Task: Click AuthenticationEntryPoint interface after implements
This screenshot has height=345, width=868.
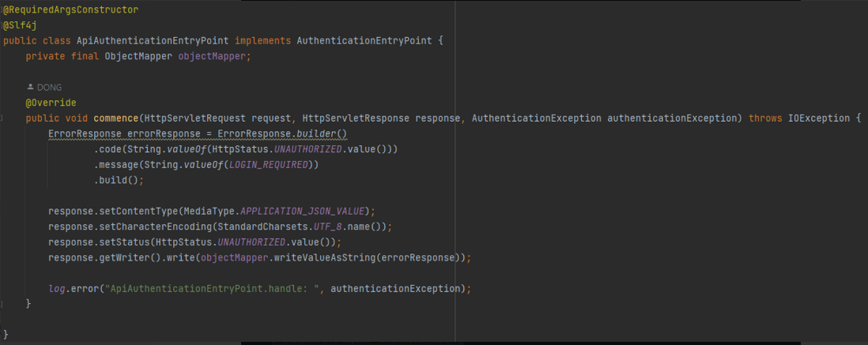Action: click(x=364, y=41)
